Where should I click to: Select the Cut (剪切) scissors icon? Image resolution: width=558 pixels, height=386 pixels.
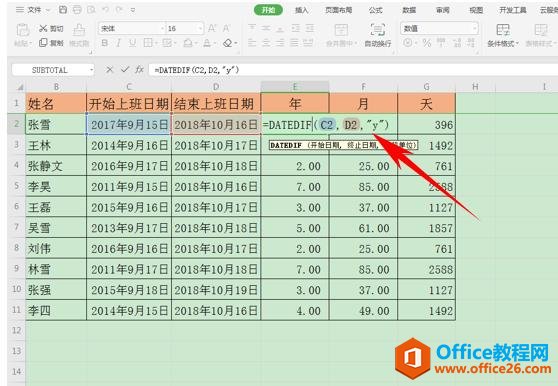click(x=43, y=28)
